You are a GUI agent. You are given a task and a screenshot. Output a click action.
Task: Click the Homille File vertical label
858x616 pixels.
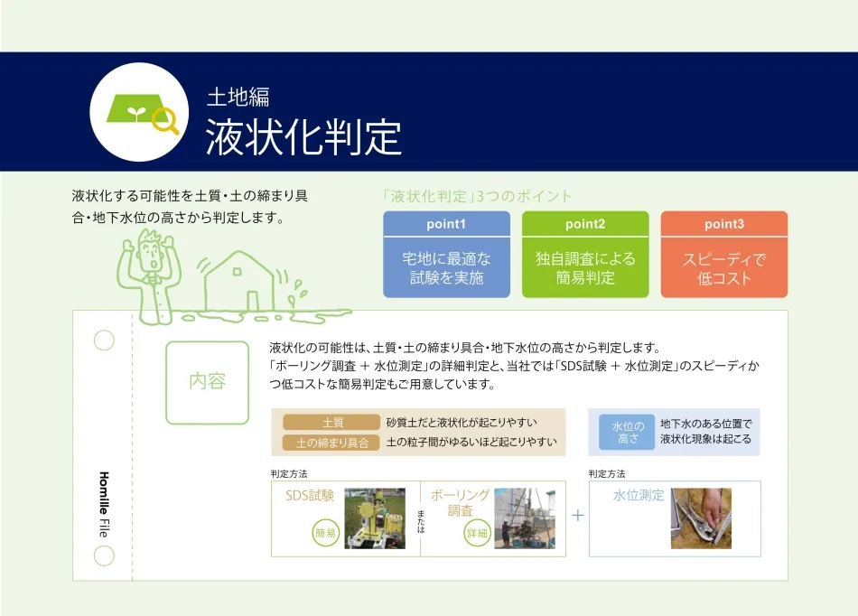(x=104, y=504)
